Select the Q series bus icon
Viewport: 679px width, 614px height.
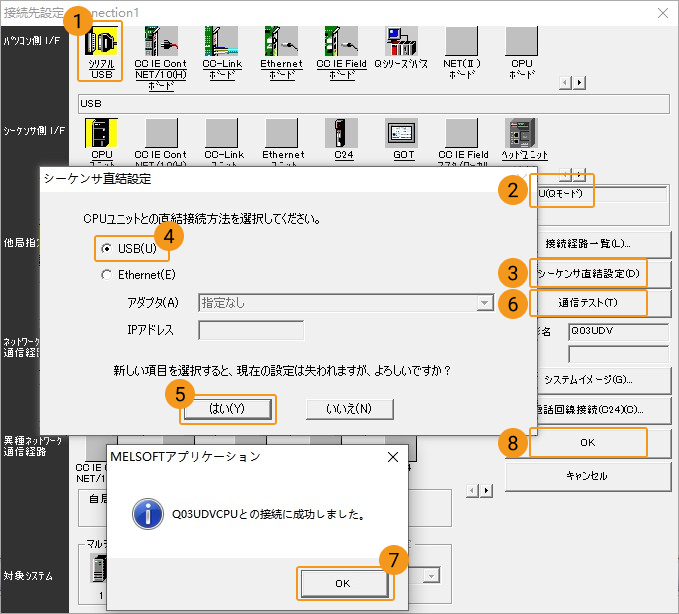tap(401, 41)
